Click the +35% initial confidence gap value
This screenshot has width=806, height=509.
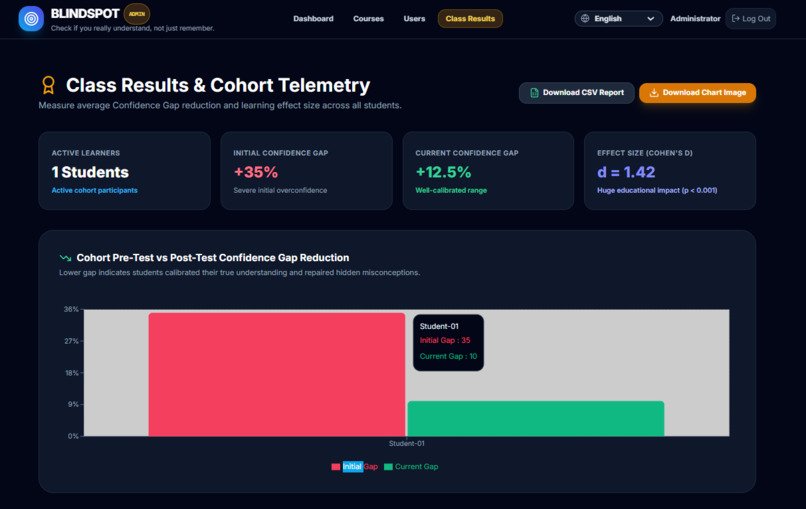(255, 172)
